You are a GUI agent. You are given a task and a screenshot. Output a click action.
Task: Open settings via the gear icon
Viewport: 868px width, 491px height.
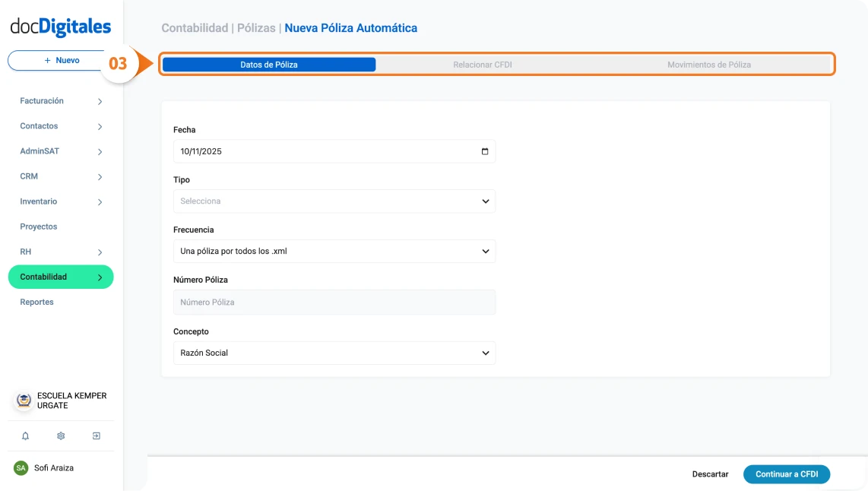click(61, 436)
